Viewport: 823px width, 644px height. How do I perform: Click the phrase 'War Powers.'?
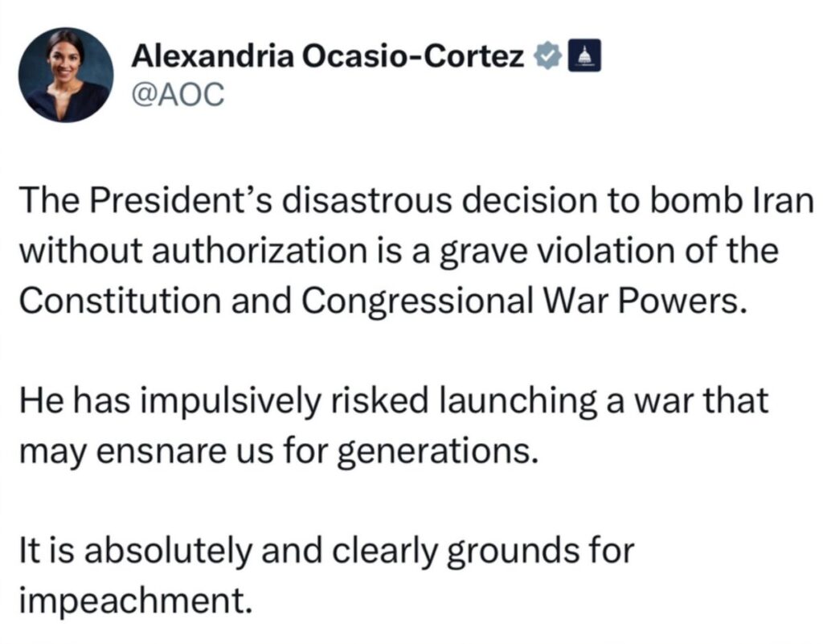[x=643, y=301]
